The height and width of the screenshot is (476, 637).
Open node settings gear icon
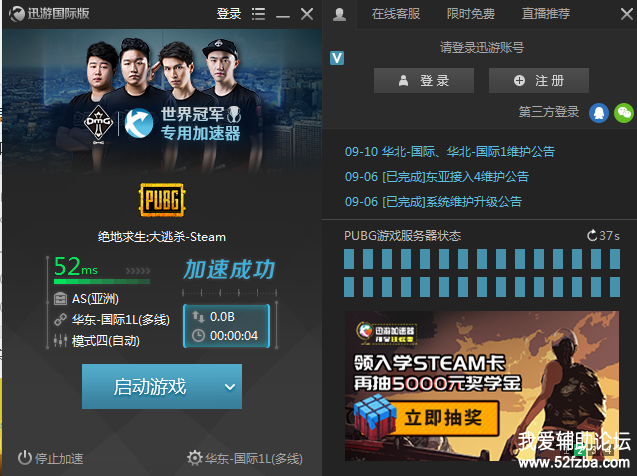pyautogui.click(x=195, y=458)
